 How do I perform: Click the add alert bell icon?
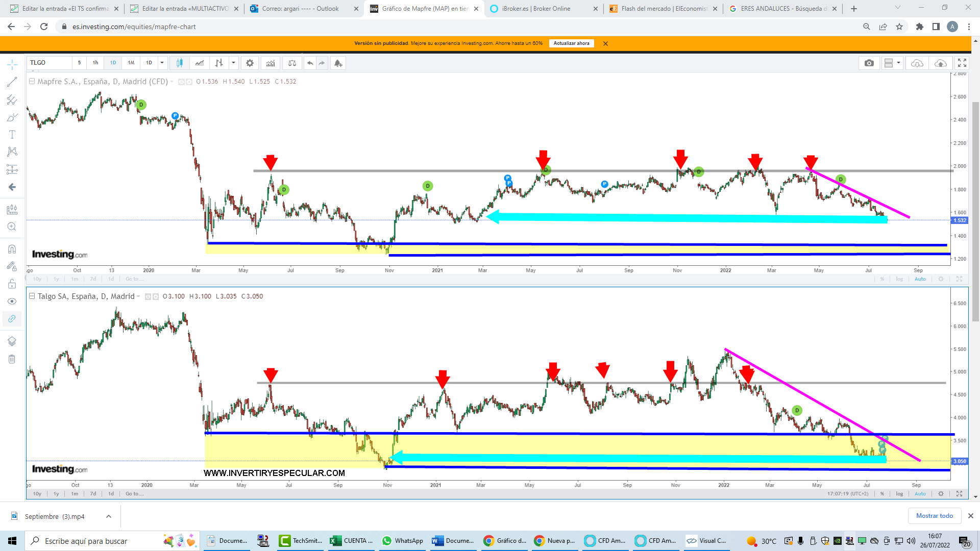[338, 63]
